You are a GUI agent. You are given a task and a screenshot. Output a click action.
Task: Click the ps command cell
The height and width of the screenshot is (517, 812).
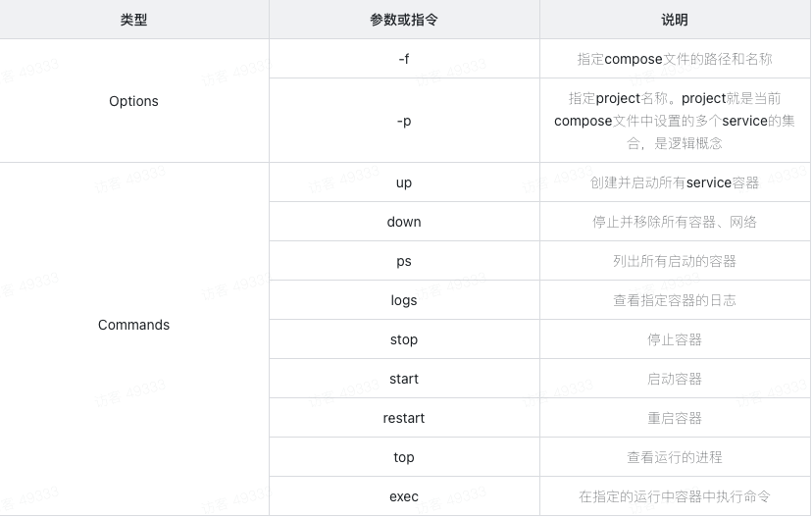tap(403, 261)
